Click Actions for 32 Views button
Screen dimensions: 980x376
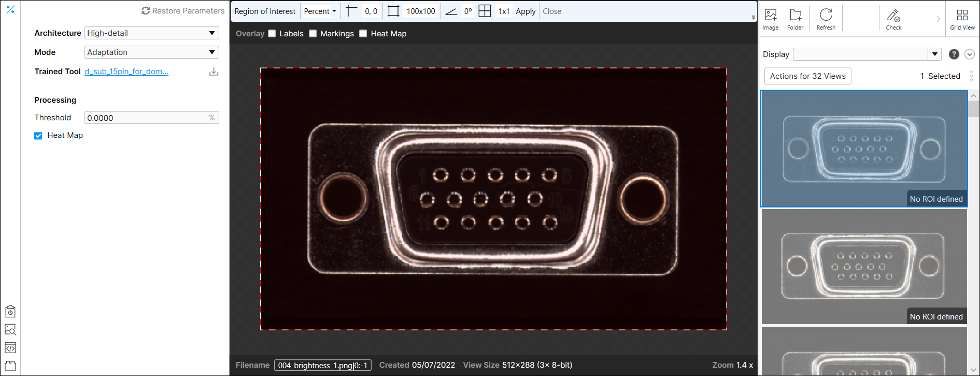(807, 76)
